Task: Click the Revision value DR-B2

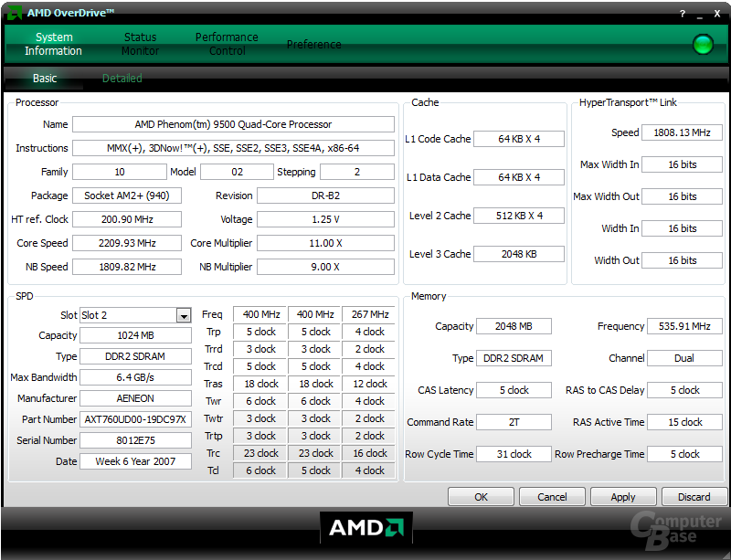Action: [x=325, y=195]
